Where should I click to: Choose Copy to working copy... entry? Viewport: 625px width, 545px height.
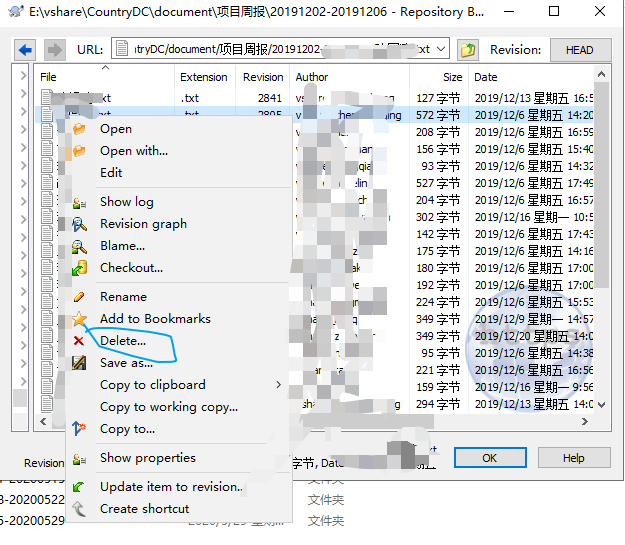click(169, 407)
